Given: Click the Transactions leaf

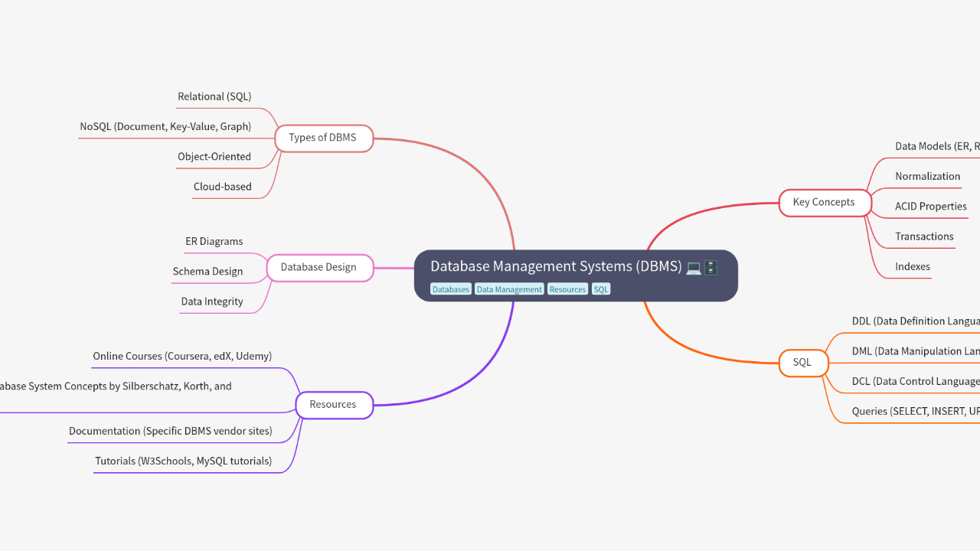Looking at the screenshot, I should coord(924,236).
